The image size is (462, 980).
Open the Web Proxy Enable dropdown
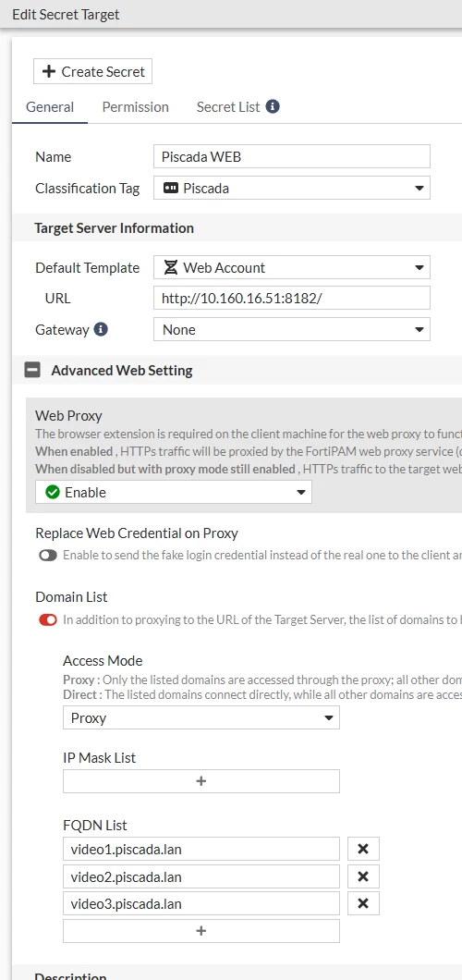174,492
